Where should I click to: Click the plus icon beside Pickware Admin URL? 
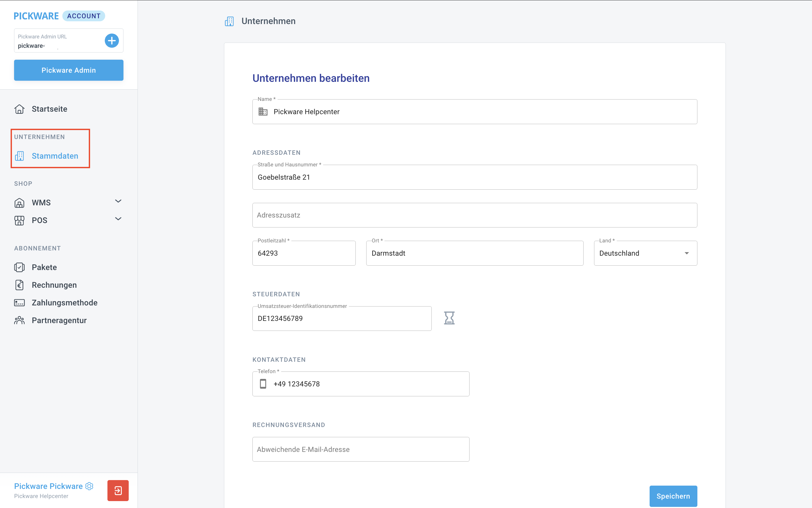(112, 41)
